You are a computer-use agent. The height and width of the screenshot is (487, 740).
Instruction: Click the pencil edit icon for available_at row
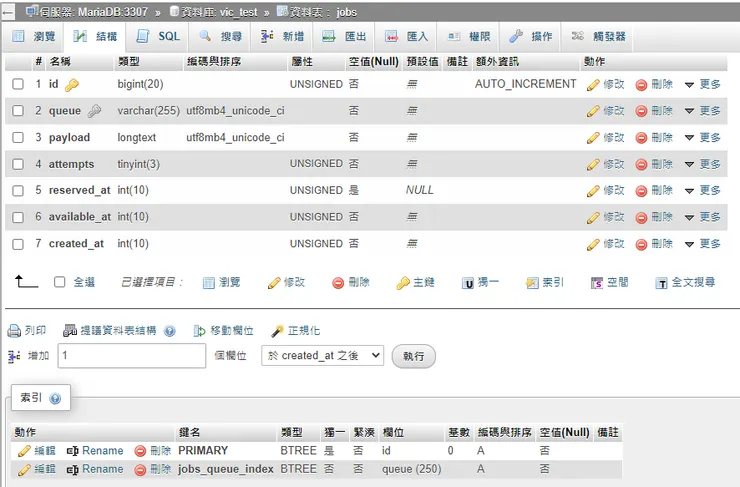point(593,218)
